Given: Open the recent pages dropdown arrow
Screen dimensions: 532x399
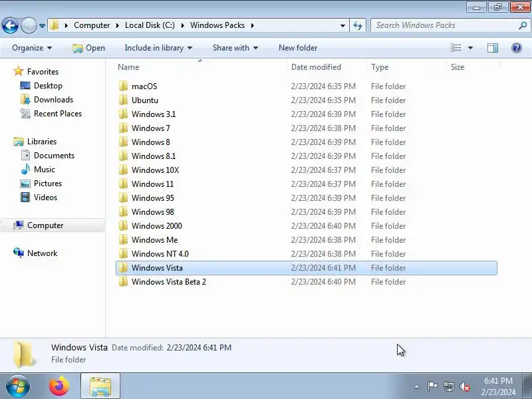Looking at the screenshot, I should (42, 25).
